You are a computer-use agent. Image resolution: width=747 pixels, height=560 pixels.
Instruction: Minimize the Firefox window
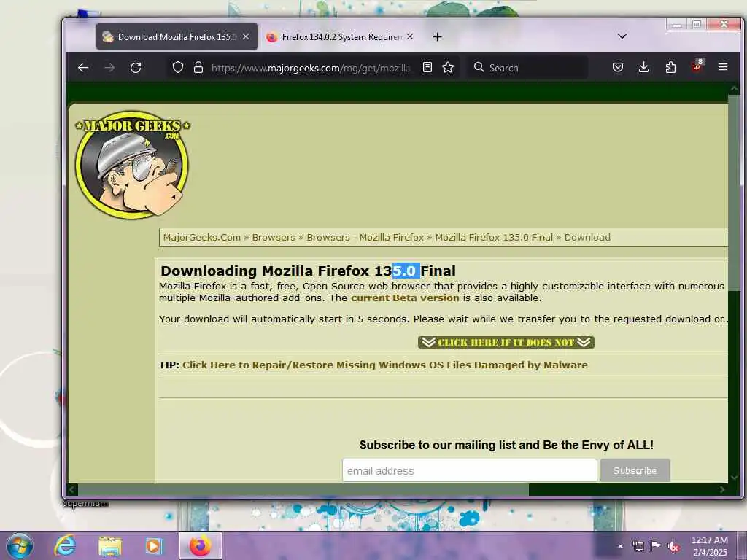click(x=676, y=24)
